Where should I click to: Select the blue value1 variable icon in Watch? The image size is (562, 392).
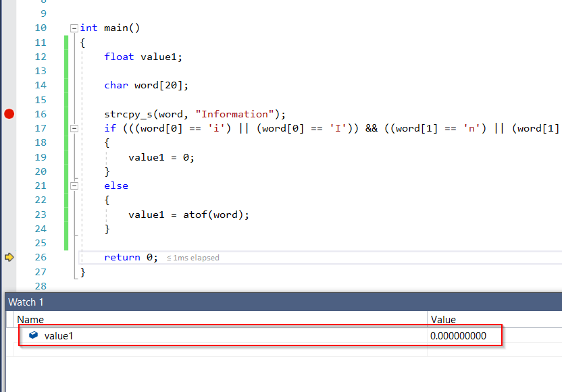[32, 335]
